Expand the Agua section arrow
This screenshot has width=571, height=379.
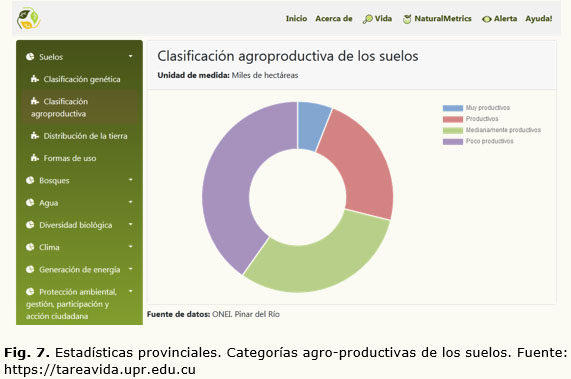[x=130, y=202]
